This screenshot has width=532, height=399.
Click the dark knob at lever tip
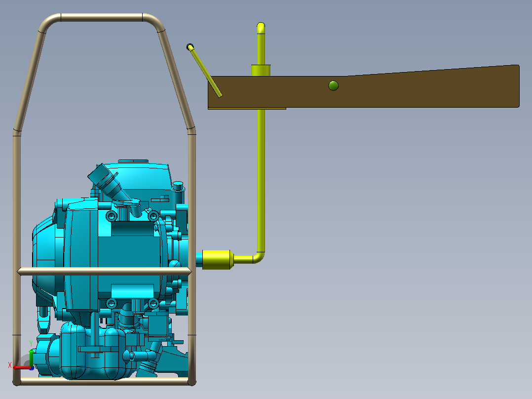[190, 47]
